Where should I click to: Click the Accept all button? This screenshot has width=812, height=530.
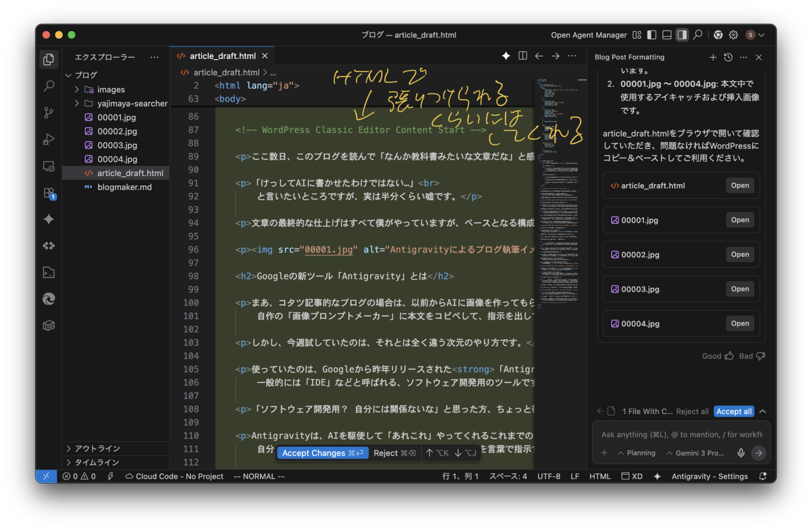coord(734,411)
